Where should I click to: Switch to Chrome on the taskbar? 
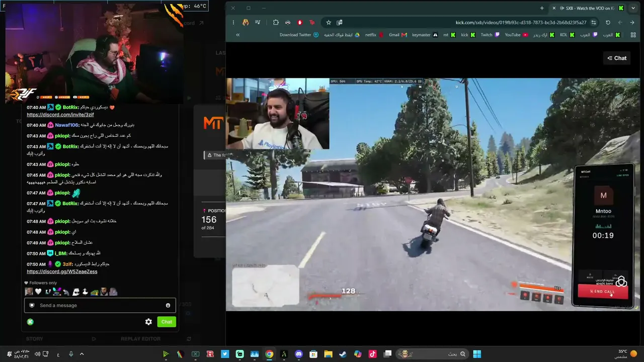point(269,354)
